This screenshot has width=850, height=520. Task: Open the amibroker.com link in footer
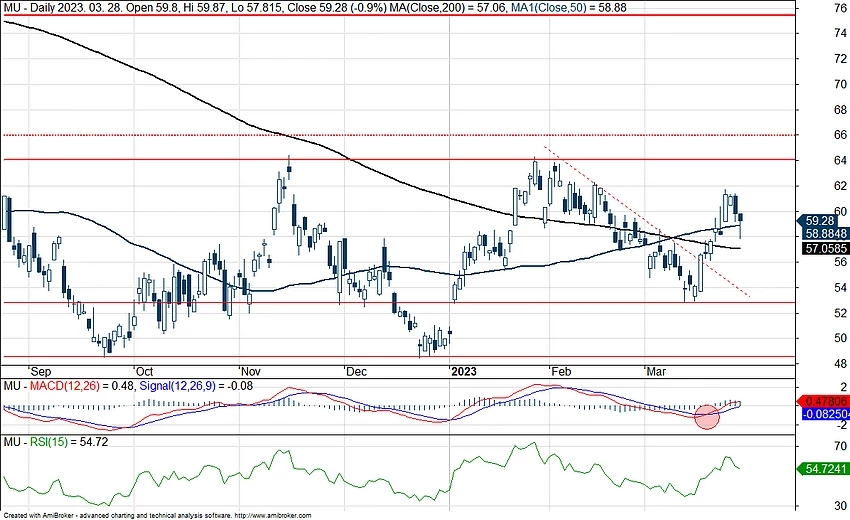273,516
